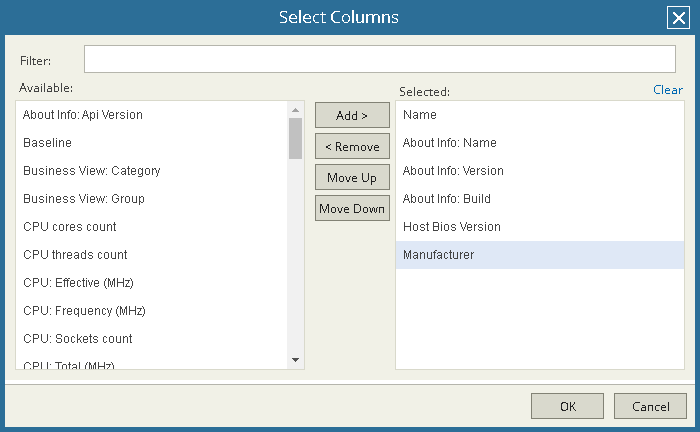Cancel the column selection

[x=650, y=406]
